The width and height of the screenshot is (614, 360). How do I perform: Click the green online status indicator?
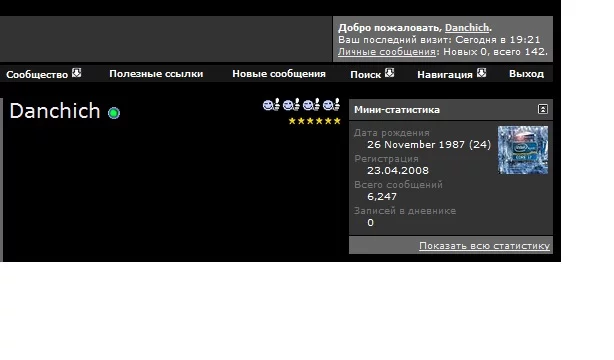(x=114, y=113)
